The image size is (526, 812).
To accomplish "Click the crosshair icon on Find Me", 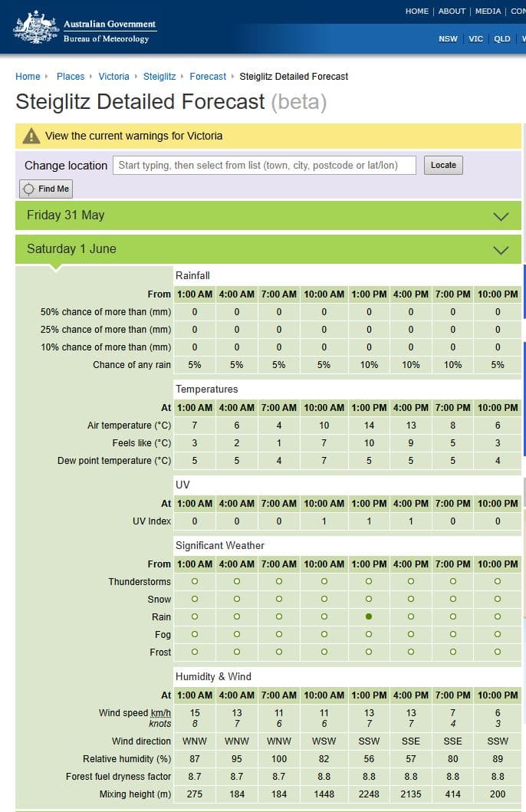I will point(29,189).
